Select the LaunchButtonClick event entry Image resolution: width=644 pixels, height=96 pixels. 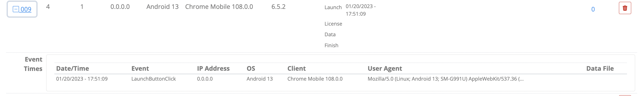click(154, 79)
